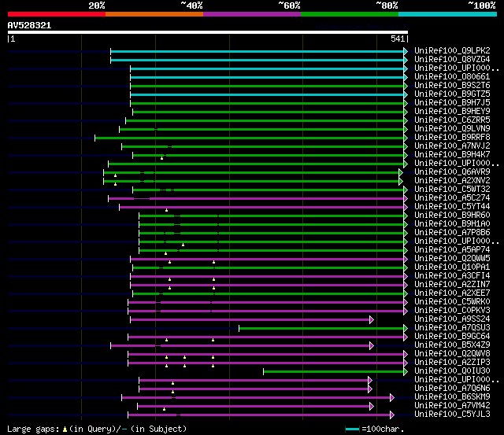The width and height of the screenshot is (504, 435).
Task: Select the cyan alignment bar of UniRef100_Q9LPK2
Action: click(x=258, y=51)
